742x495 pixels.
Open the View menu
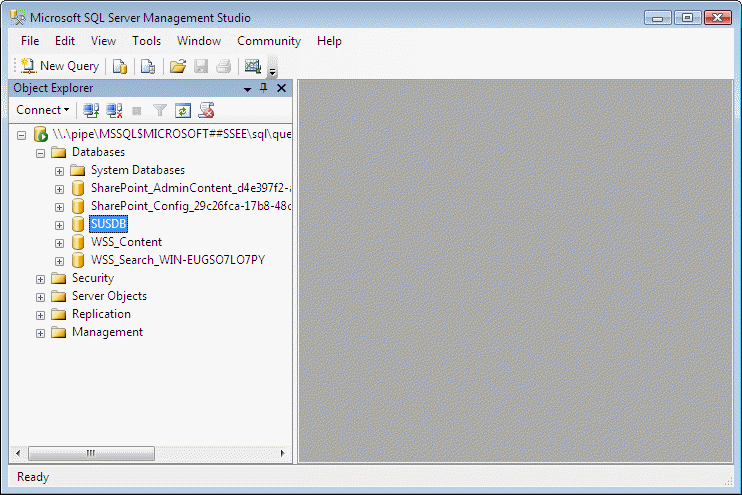point(103,41)
